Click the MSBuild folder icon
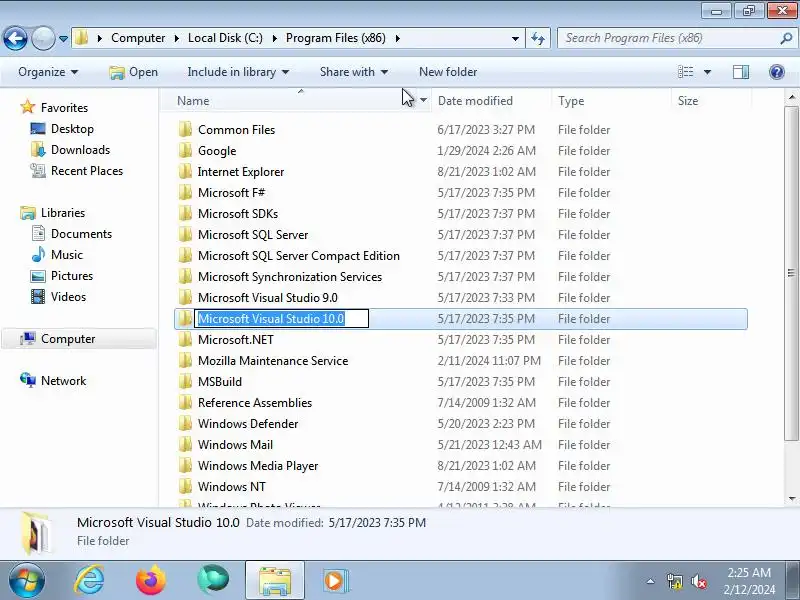This screenshot has width=800, height=600. coord(185,382)
